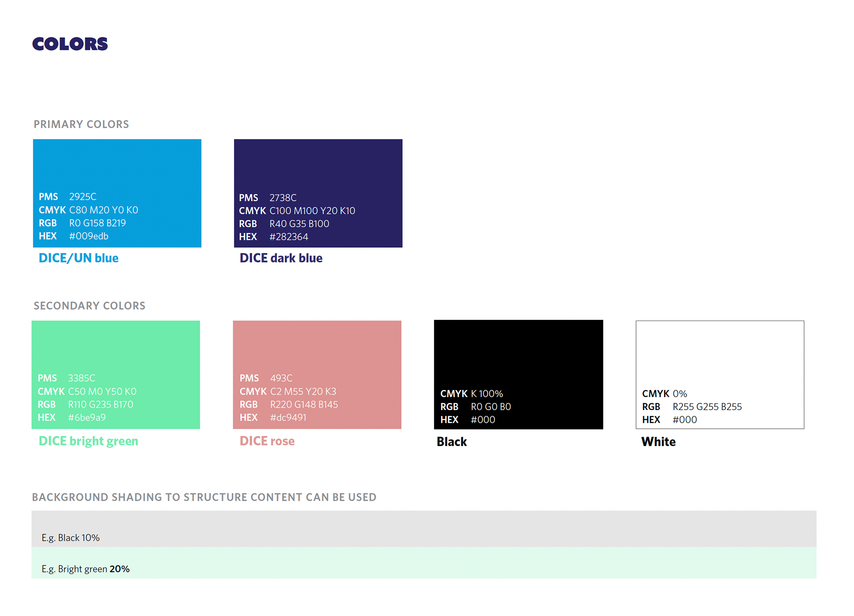Click PMS value 3385C
Image resolution: width=854 pixels, height=616 pixels.
(x=81, y=378)
